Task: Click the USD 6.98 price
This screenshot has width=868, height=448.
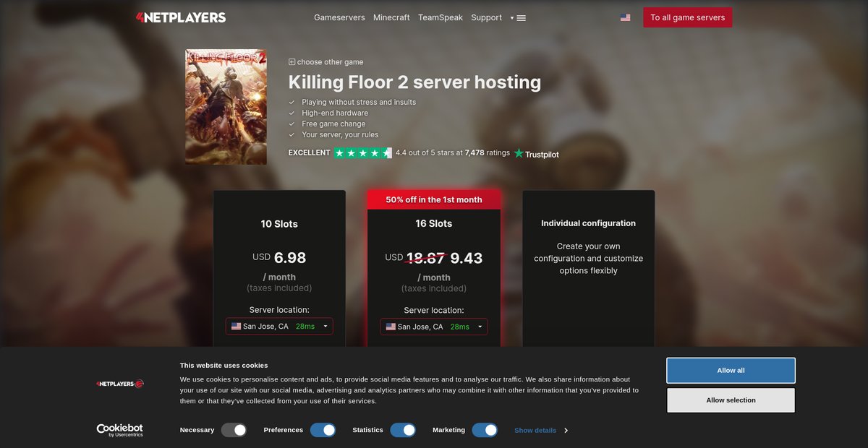Action: click(x=279, y=257)
